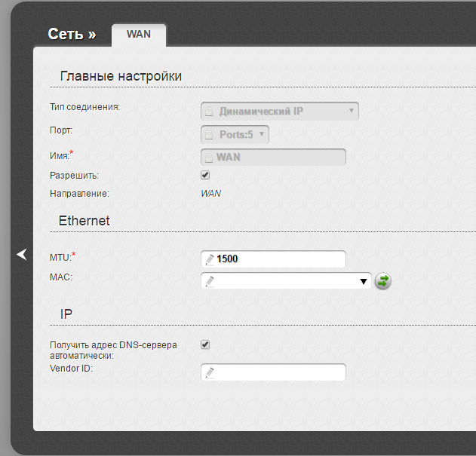Expand the MAC address list arrow
The height and width of the screenshot is (456, 476).
tap(363, 281)
